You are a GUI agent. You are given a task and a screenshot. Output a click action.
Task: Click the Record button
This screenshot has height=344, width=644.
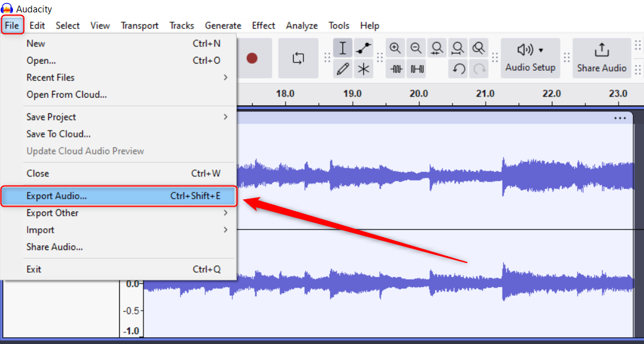(x=252, y=58)
